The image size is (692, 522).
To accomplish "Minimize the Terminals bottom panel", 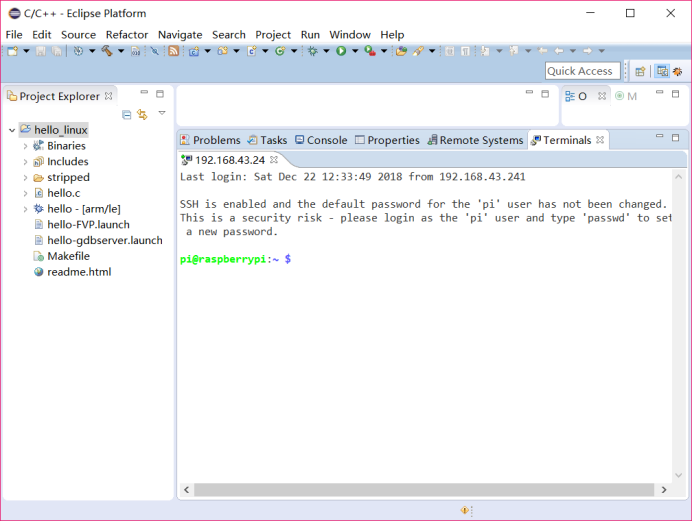I will coord(659,136).
